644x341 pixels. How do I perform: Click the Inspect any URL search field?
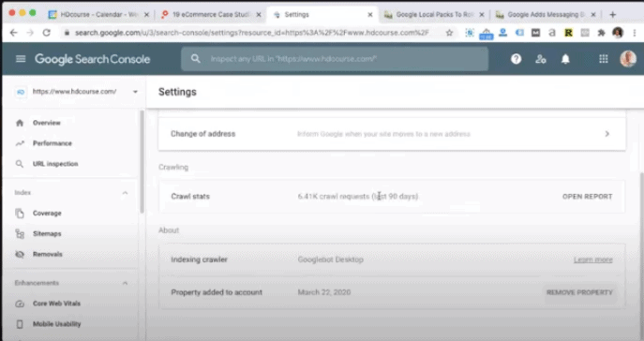coord(335,59)
